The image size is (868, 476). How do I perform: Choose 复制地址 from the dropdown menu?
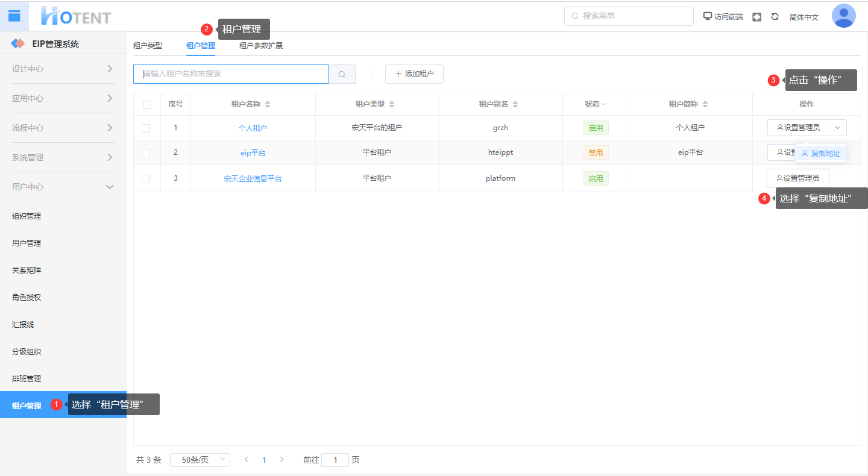point(821,154)
